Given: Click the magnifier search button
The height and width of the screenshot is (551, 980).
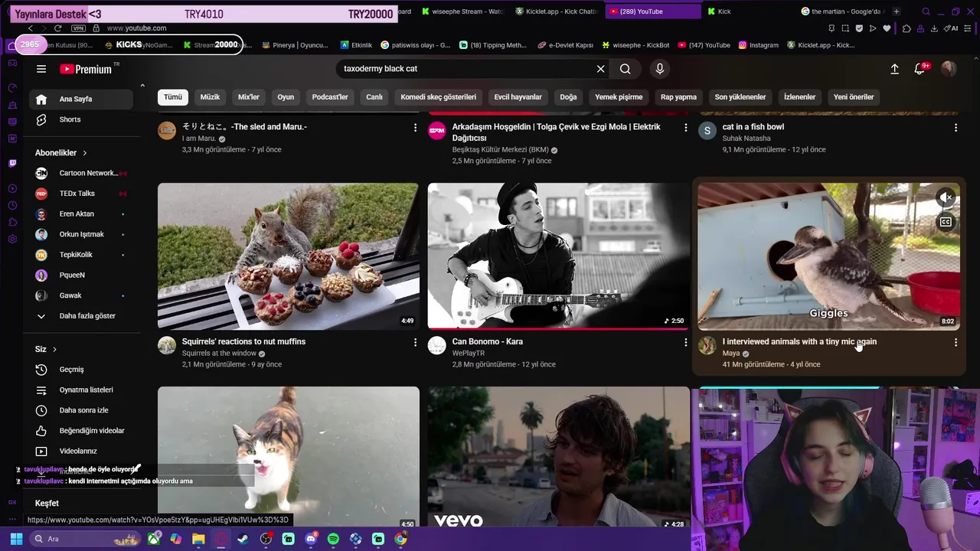Looking at the screenshot, I should tap(626, 69).
